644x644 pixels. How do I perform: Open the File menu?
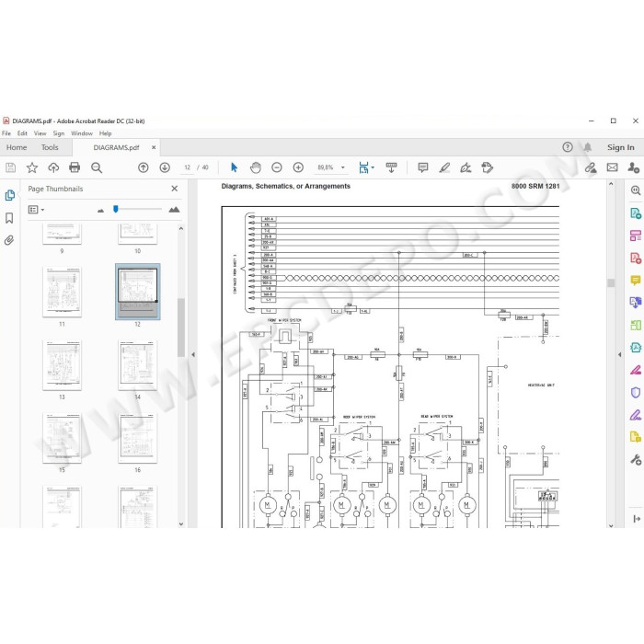point(6,133)
